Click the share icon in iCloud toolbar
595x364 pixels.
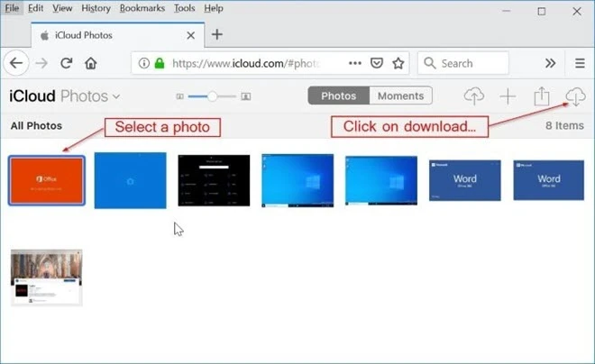pyautogui.click(x=541, y=96)
